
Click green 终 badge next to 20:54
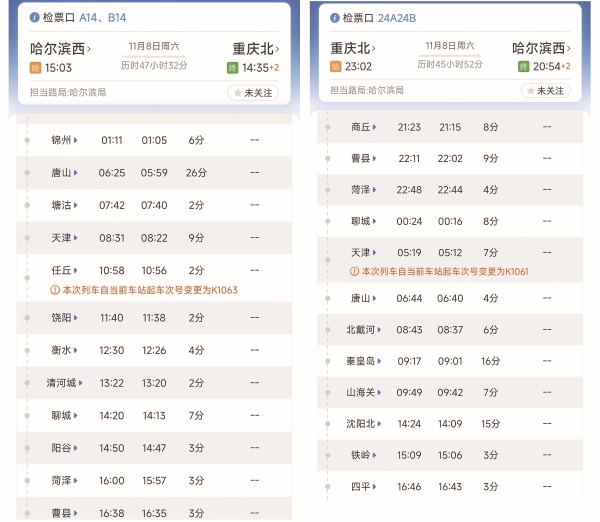pyautogui.click(x=523, y=67)
